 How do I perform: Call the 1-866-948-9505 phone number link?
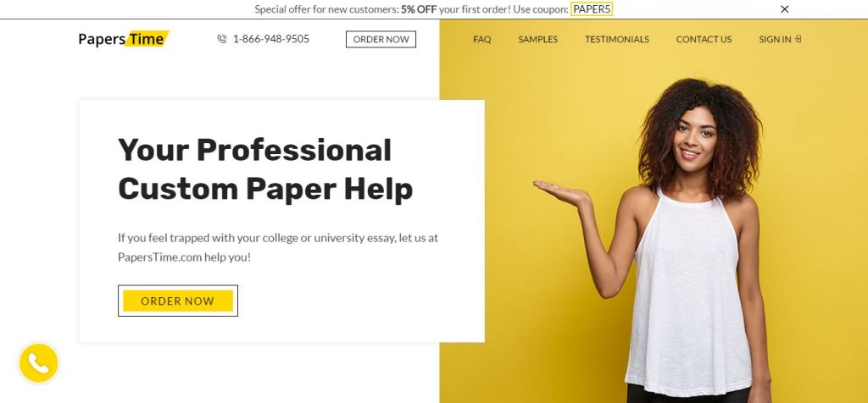[x=270, y=39]
